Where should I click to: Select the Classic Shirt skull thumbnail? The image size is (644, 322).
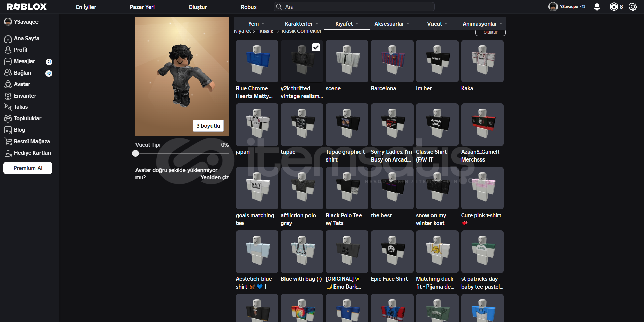tap(437, 125)
